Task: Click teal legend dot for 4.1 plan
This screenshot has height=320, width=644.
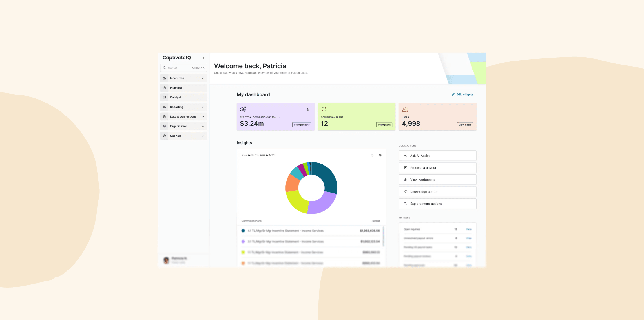Action: click(243, 231)
